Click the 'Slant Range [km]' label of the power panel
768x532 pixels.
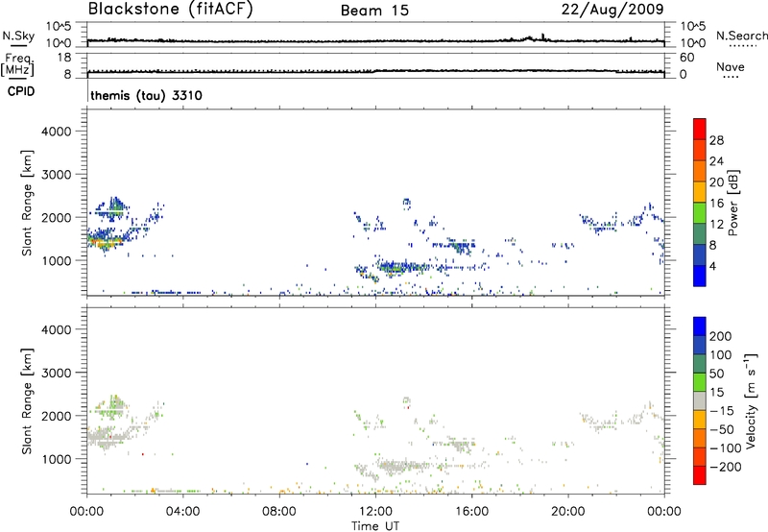(x=27, y=203)
